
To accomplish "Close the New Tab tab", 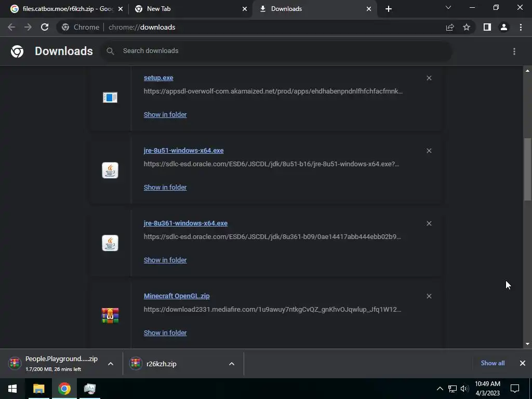I will [x=245, y=9].
